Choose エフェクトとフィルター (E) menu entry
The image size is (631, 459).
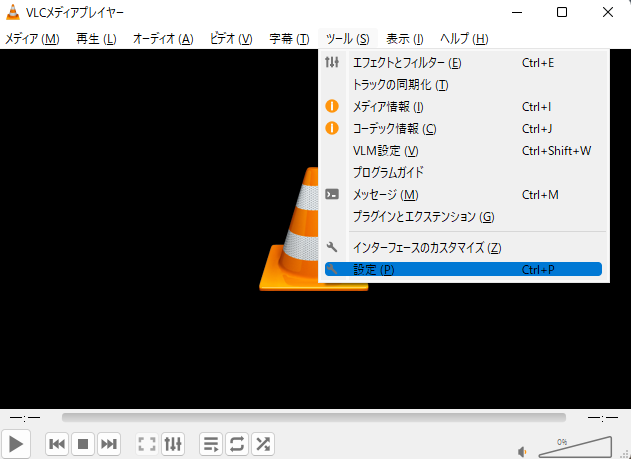pyautogui.click(x=407, y=63)
